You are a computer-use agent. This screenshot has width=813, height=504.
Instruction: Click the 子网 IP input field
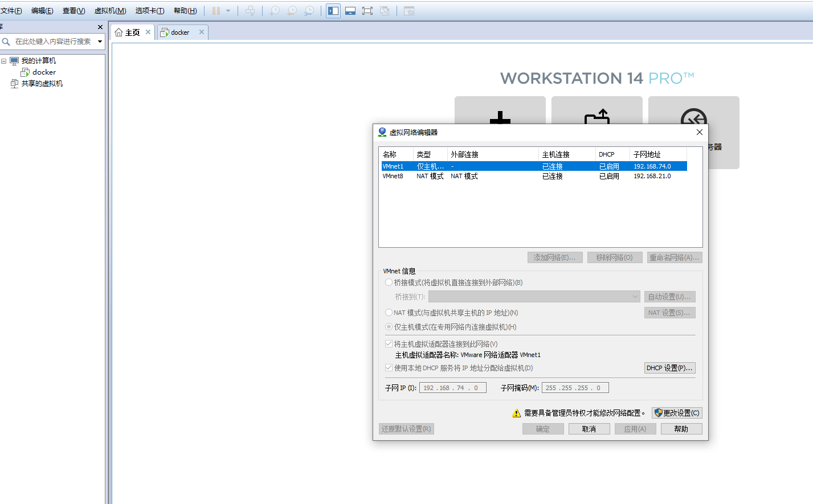pos(453,388)
